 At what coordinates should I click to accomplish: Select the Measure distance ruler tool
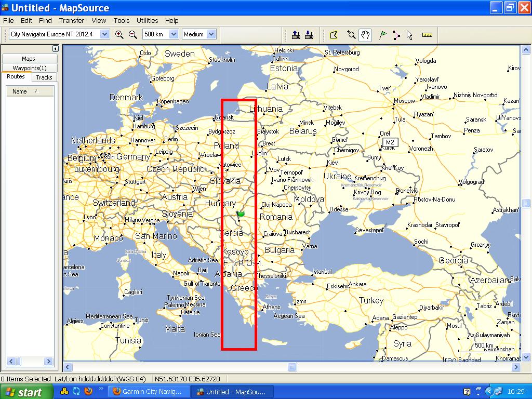[427, 35]
